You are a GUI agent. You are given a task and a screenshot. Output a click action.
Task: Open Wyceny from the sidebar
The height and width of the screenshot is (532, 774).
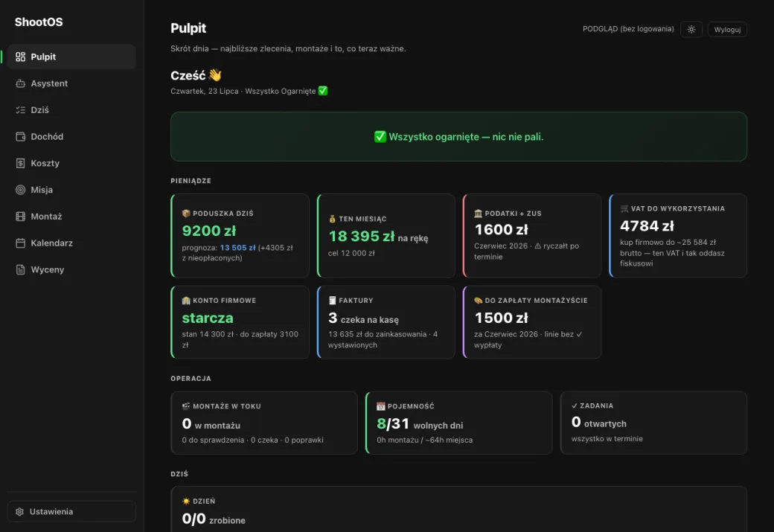pos(71,270)
